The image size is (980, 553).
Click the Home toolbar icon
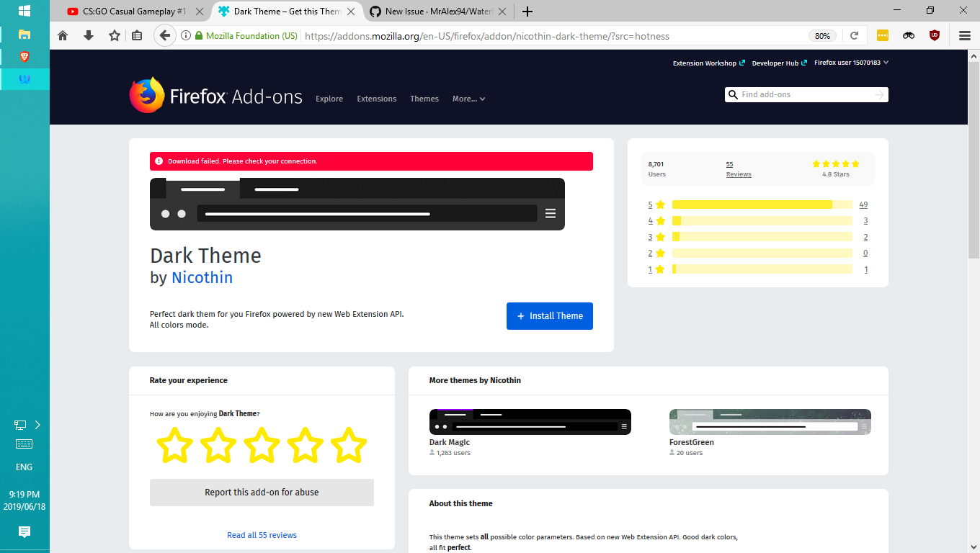(x=63, y=35)
